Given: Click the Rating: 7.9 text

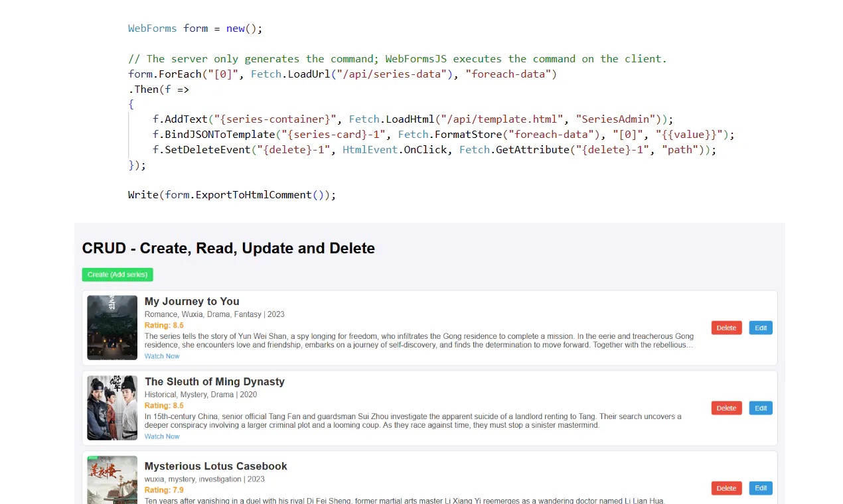Looking at the screenshot, I should point(164,490).
